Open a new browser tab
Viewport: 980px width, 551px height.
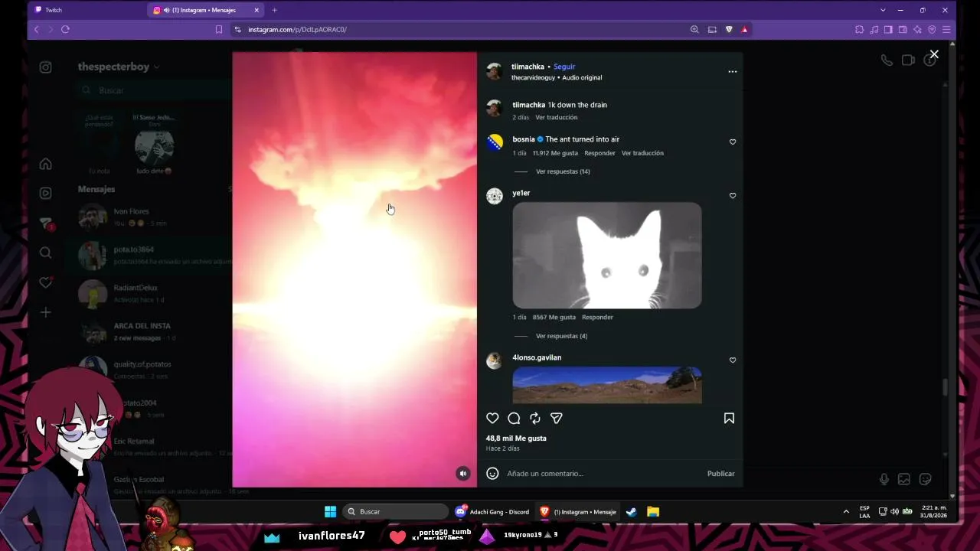click(274, 10)
